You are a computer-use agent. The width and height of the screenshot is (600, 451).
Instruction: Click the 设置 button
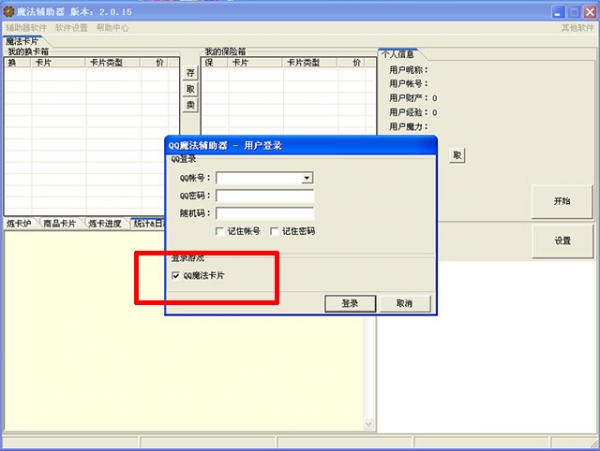pos(562,241)
